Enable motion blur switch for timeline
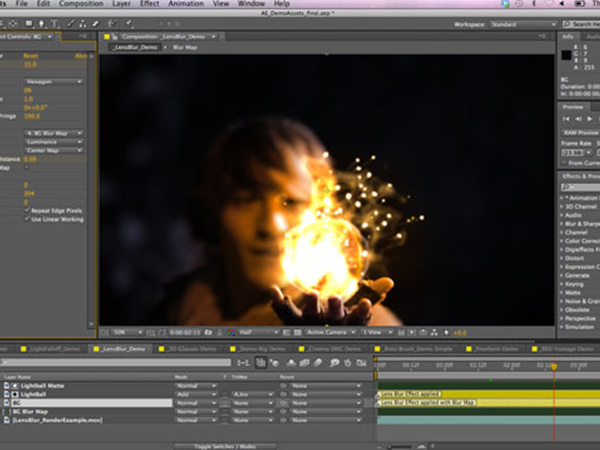The width and height of the screenshot is (600, 450). pos(318,362)
